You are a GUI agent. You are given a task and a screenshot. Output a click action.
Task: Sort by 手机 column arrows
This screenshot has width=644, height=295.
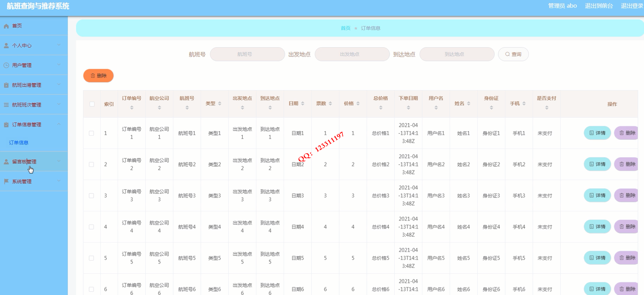[x=524, y=104]
